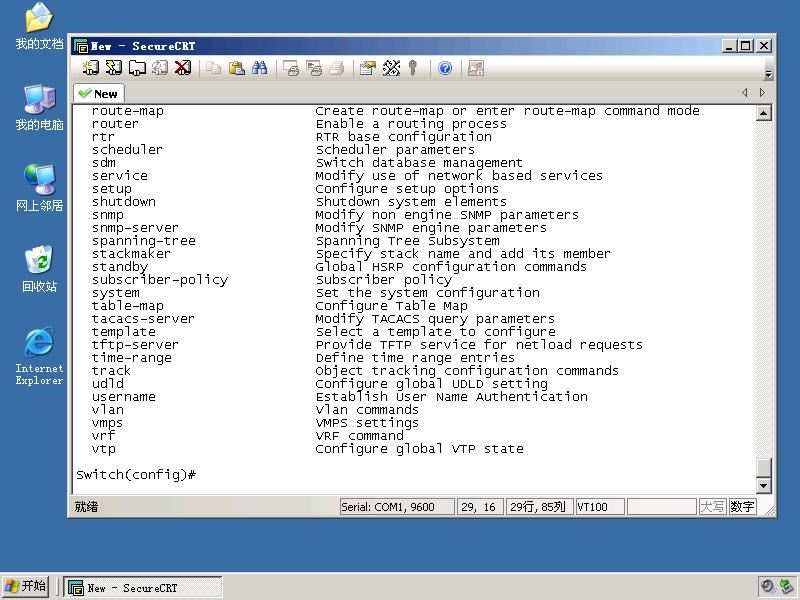Click the tab scroll right arrow
Viewport: 800px width, 600px height.
point(762,92)
